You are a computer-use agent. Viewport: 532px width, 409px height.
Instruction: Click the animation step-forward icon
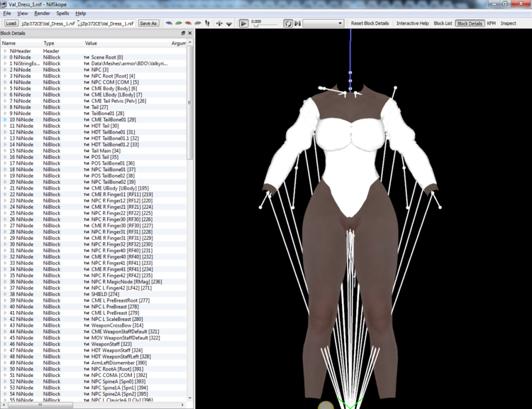tap(297, 23)
